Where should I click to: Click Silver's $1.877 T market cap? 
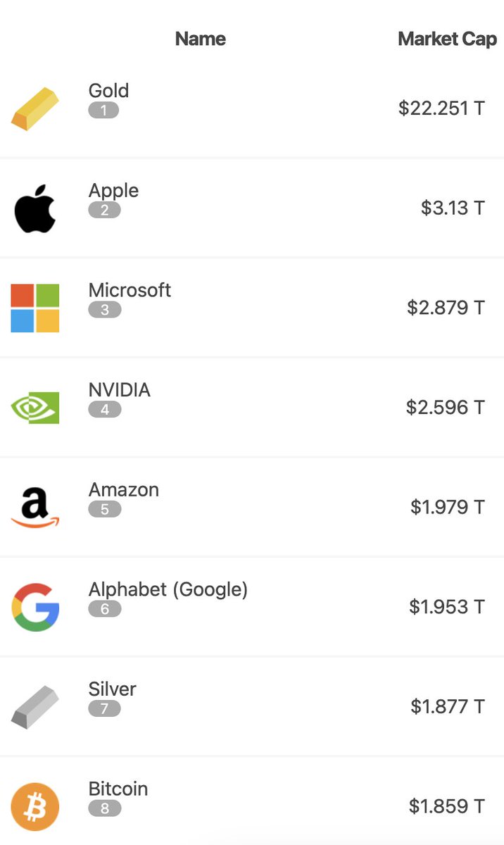[448, 706]
